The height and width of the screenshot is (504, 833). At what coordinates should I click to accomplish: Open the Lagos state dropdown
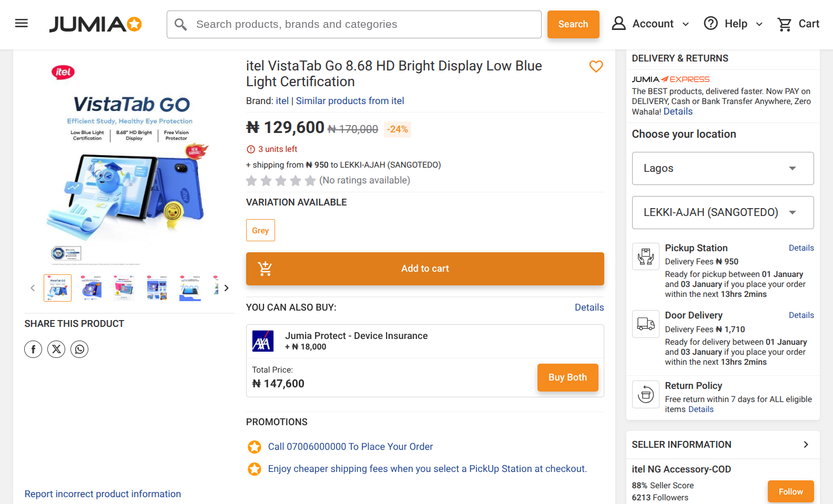click(723, 169)
